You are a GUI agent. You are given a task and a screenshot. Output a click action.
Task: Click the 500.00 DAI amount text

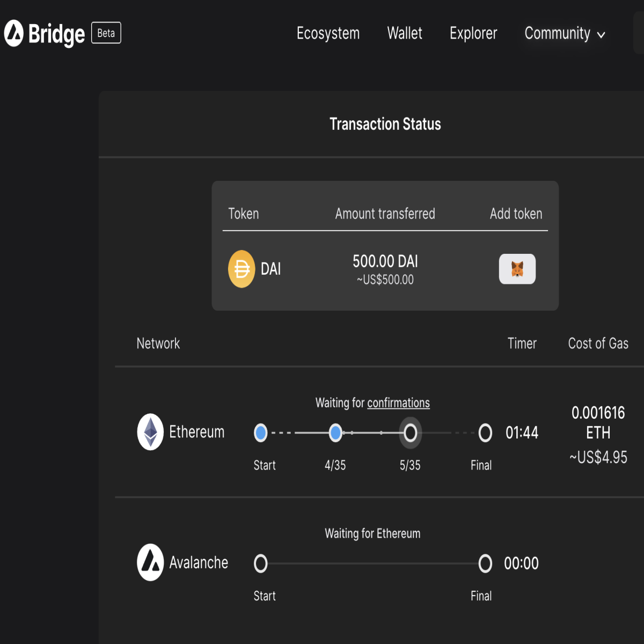coord(385,261)
